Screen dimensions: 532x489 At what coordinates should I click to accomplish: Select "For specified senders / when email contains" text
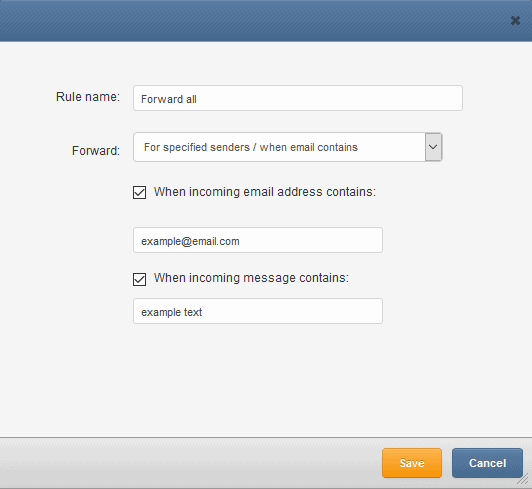pos(251,147)
